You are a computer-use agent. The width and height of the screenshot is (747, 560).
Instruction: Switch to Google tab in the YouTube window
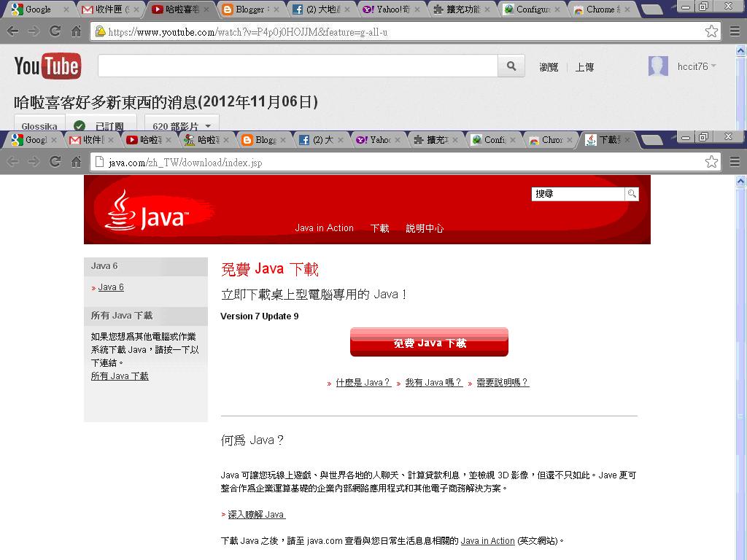coord(38,9)
